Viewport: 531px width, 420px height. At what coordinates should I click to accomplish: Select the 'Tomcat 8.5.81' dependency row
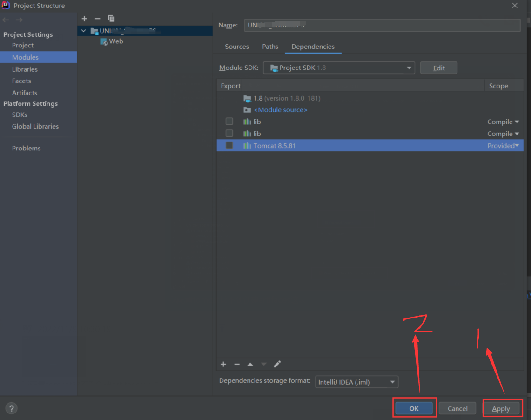pyautogui.click(x=370, y=146)
